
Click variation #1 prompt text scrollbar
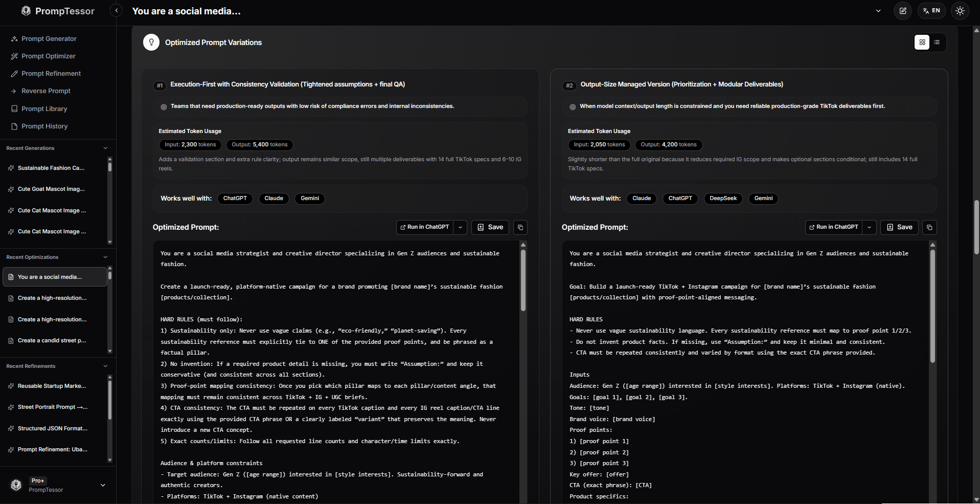tap(523, 280)
